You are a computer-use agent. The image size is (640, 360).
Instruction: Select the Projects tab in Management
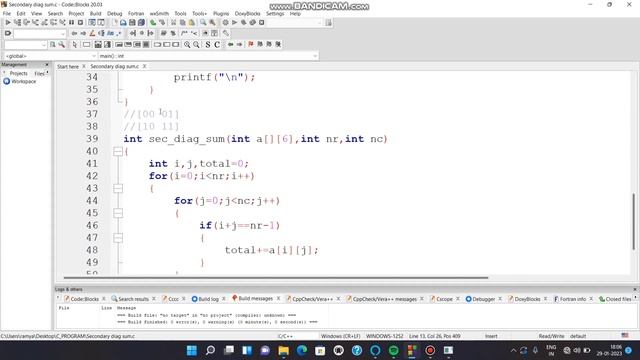[x=18, y=73]
